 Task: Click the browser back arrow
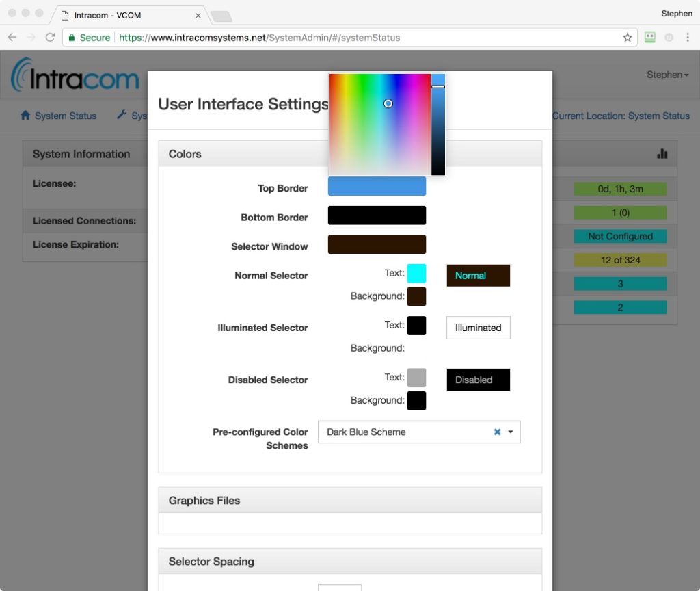[12, 38]
